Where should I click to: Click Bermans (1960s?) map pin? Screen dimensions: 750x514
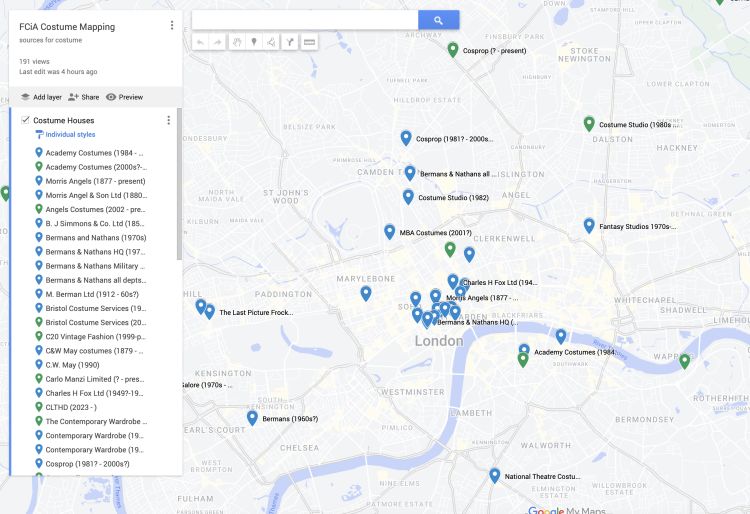tap(253, 417)
